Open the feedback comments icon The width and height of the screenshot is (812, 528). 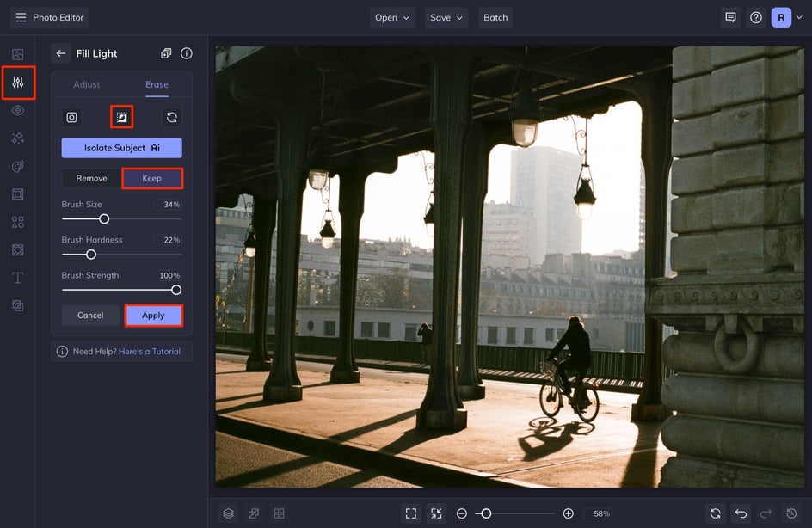tap(730, 17)
